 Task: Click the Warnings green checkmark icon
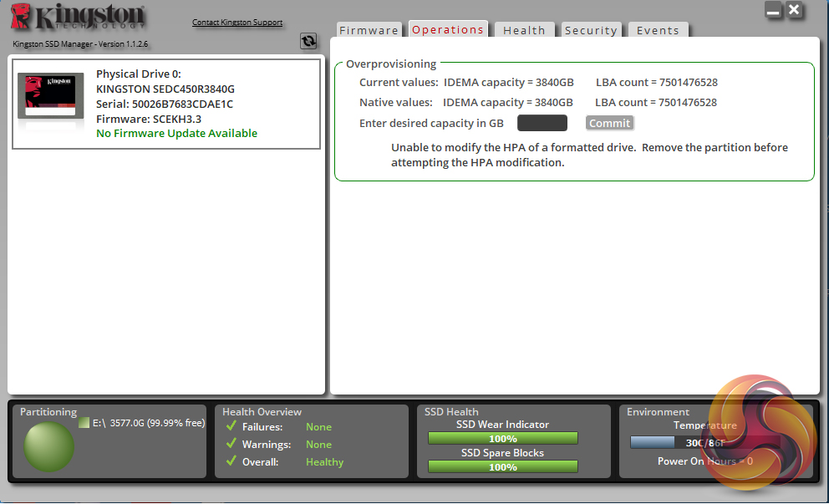[231, 443]
